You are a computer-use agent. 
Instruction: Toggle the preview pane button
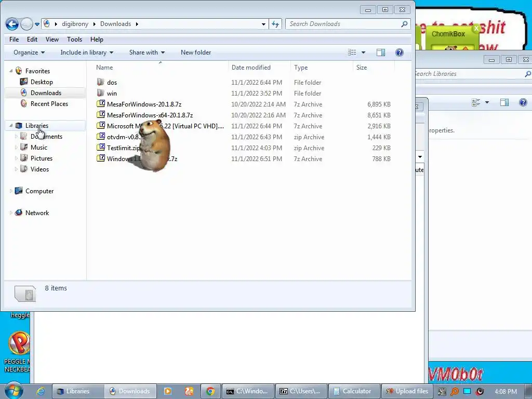(x=381, y=52)
